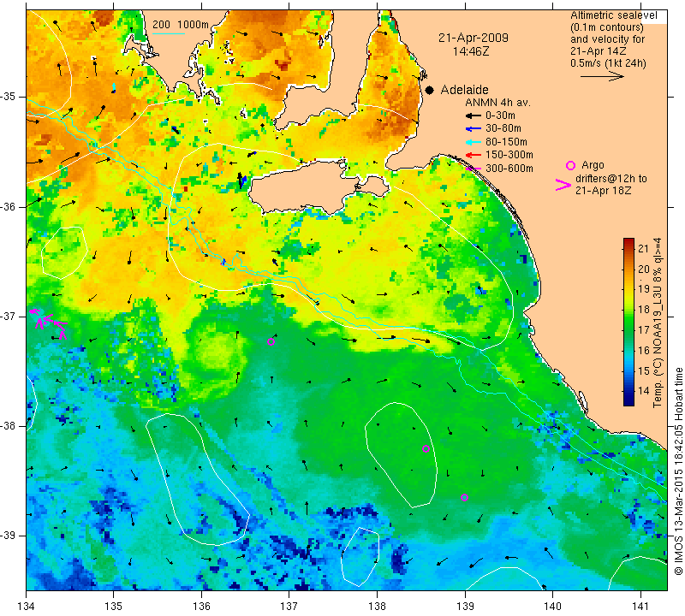685x616 pixels.
Task: Click the southernmost Argo float circle on map
Action: (464, 498)
